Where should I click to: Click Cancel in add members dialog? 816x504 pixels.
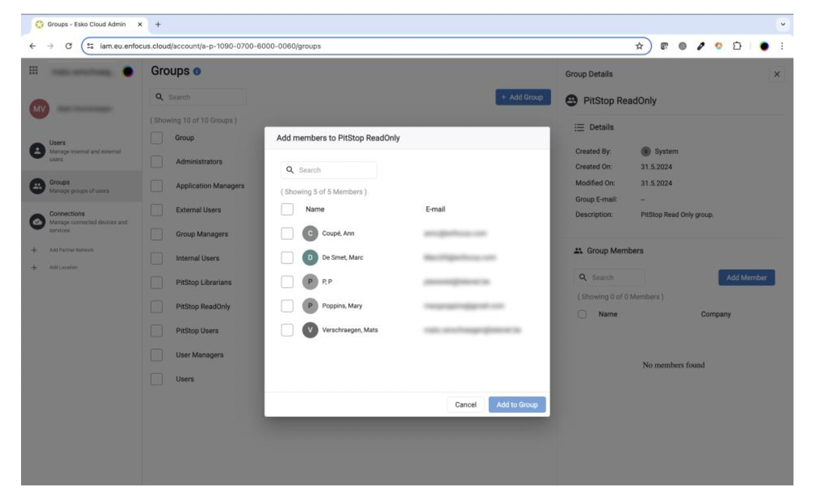pos(465,405)
